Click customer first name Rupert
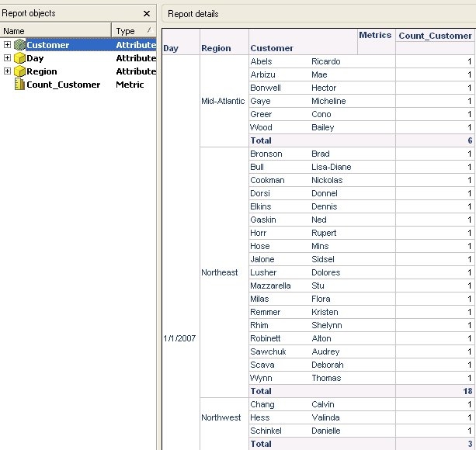The image size is (476, 450). (x=324, y=233)
